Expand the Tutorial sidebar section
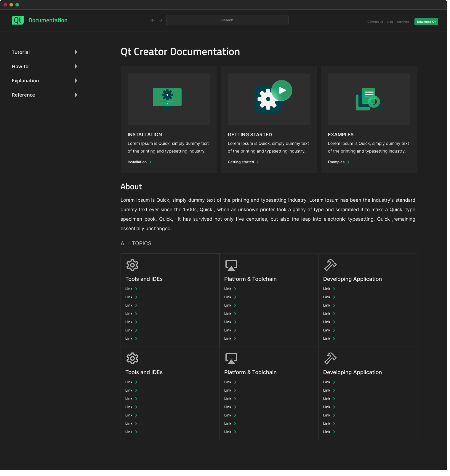The height and width of the screenshot is (476, 450). click(x=76, y=52)
